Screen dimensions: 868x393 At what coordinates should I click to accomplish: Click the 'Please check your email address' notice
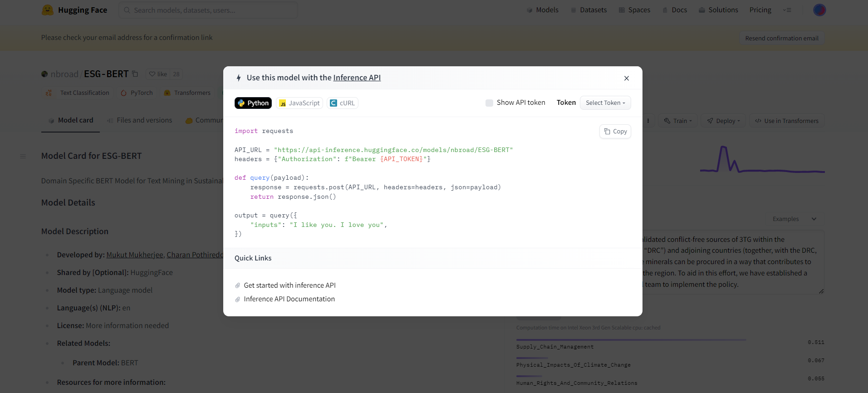click(127, 38)
